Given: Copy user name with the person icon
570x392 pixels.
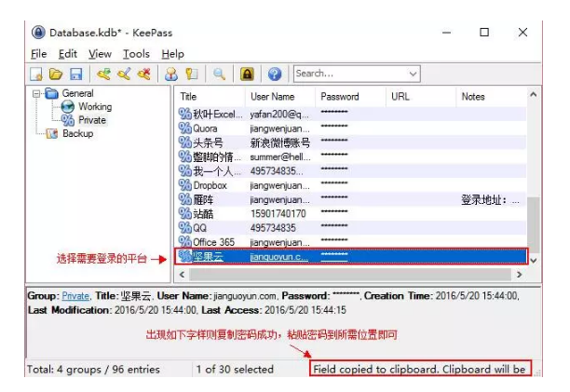Looking at the screenshot, I should point(171,74).
